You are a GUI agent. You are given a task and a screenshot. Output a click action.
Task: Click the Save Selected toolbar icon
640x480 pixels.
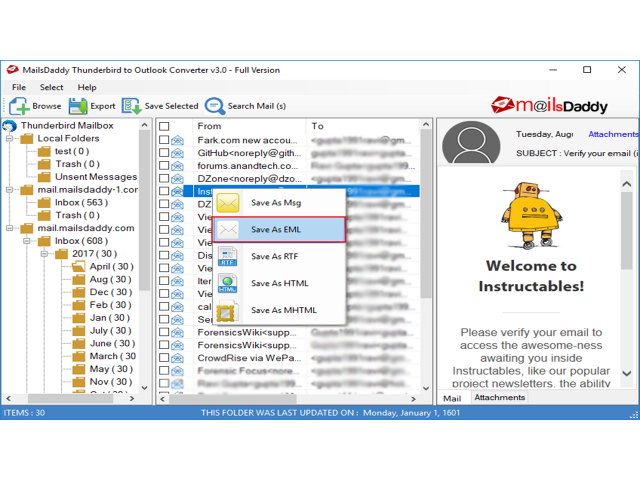pos(131,106)
